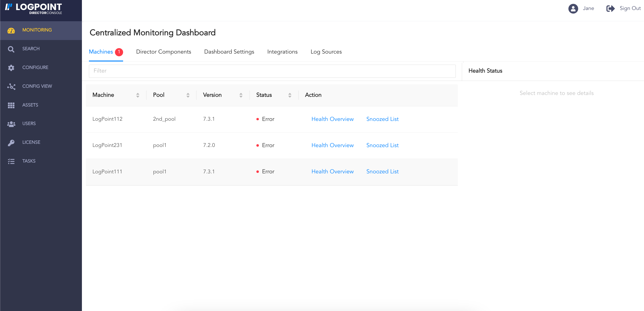This screenshot has width=644, height=311.
Task: Select the Configure gear icon
Action: coord(11,68)
